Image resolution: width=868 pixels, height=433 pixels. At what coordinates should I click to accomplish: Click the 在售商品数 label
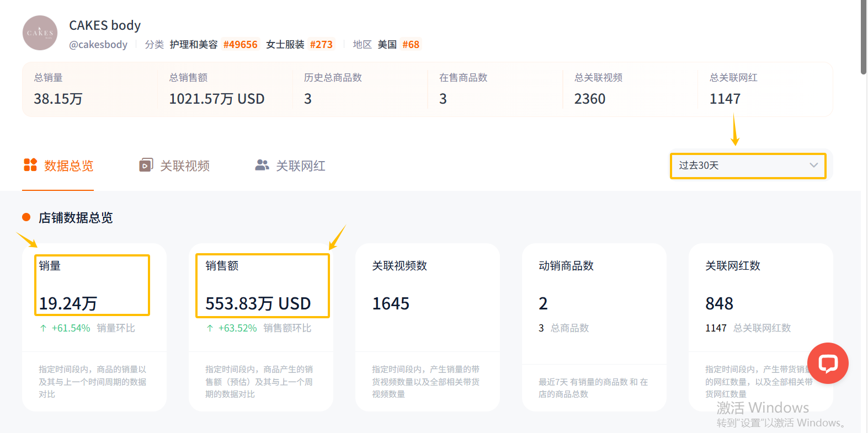point(464,78)
